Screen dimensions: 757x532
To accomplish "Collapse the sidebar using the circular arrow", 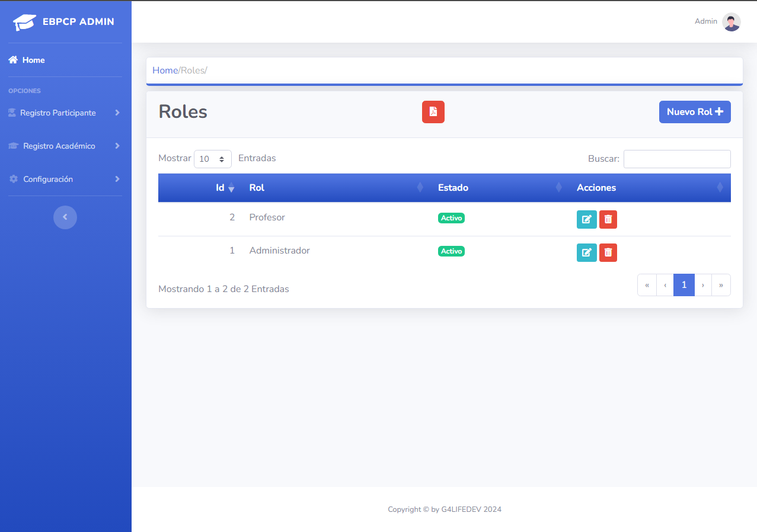I will tap(65, 217).
